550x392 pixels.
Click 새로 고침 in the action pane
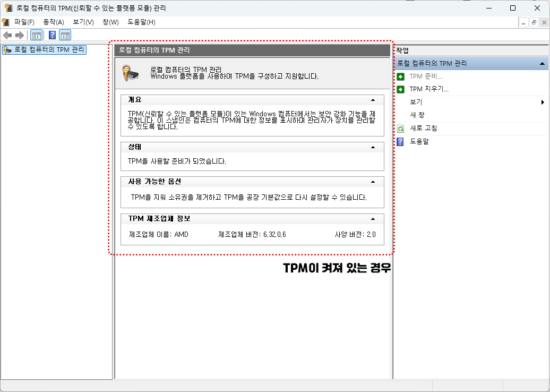click(x=423, y=129)
